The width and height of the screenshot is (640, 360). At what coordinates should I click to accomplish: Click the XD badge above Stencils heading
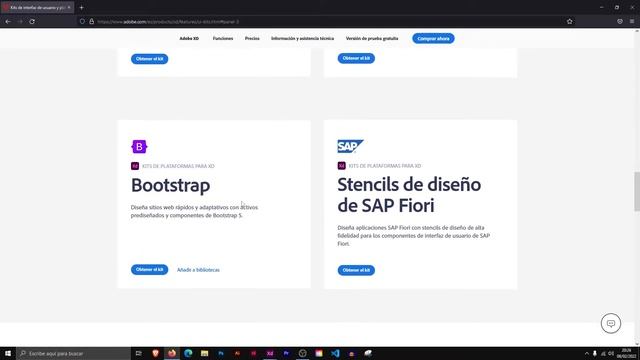342,166
